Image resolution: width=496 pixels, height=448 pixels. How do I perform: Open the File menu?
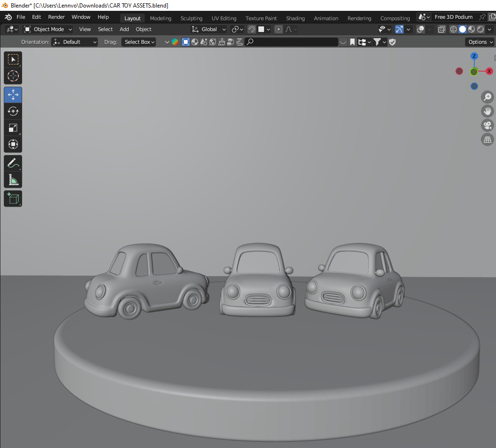21,17
